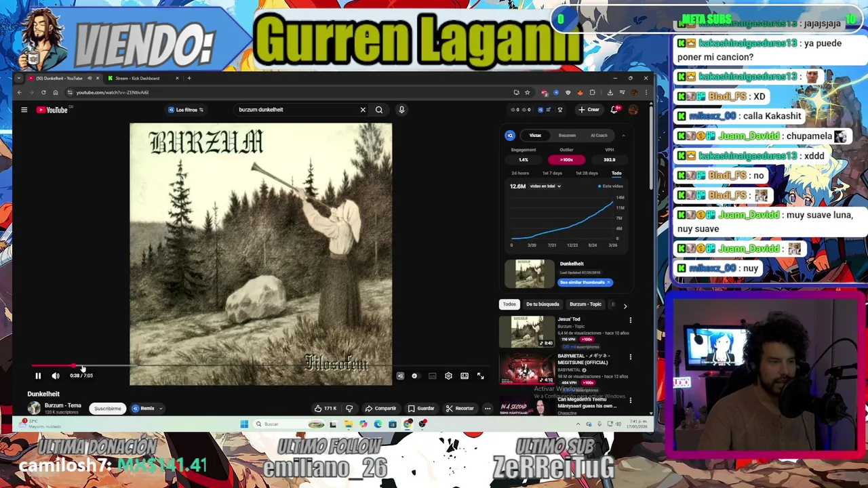Screen dimensions: 868x488
Task: Click the YouTube search magnifier button
Action: [379, 110]
